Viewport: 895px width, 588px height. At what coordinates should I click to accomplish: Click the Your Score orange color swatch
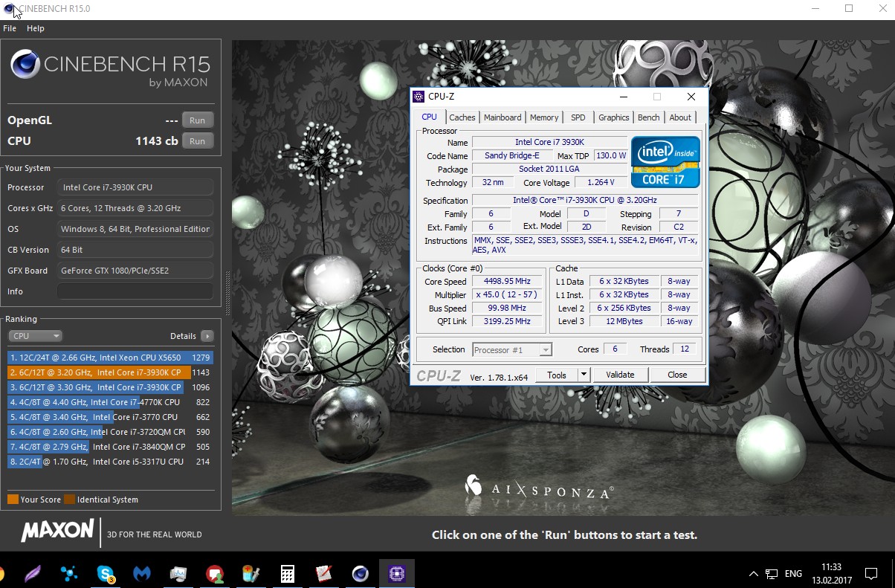pyautogui.click(x=13, y=500)
